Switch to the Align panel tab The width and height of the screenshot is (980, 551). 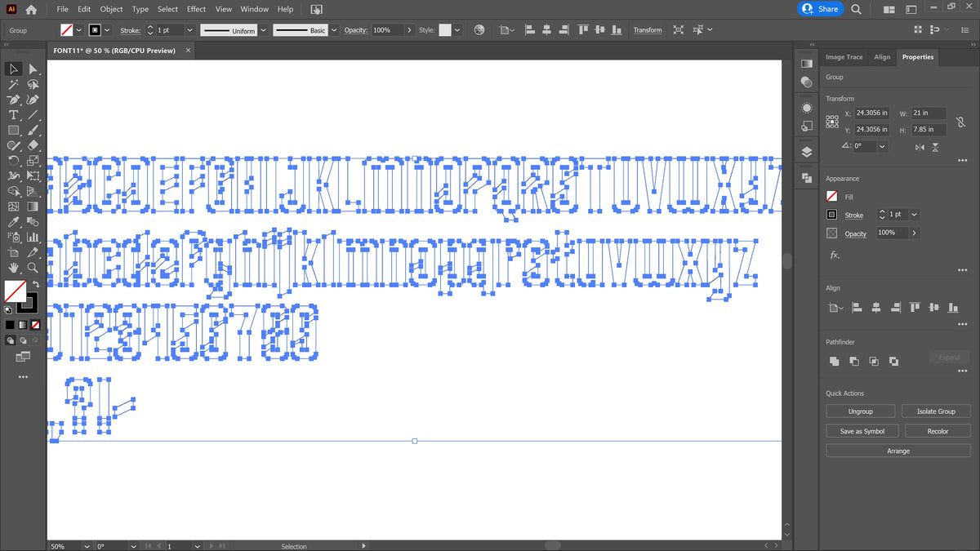point(882,57)
